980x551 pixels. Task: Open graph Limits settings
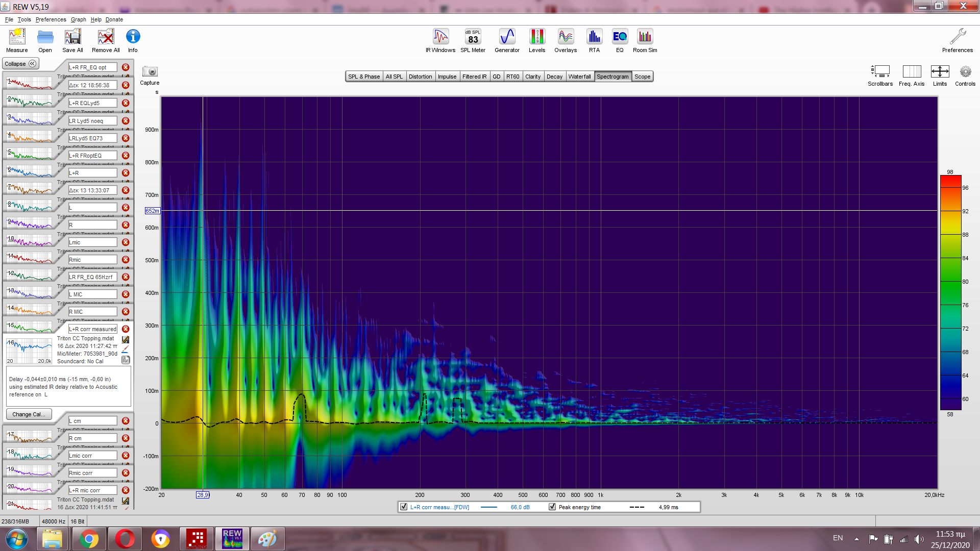(x=940, y=72)
